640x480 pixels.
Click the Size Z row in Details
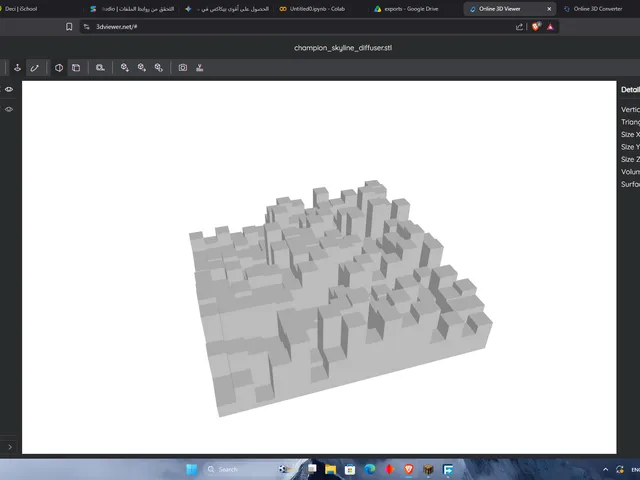point(630,159)
